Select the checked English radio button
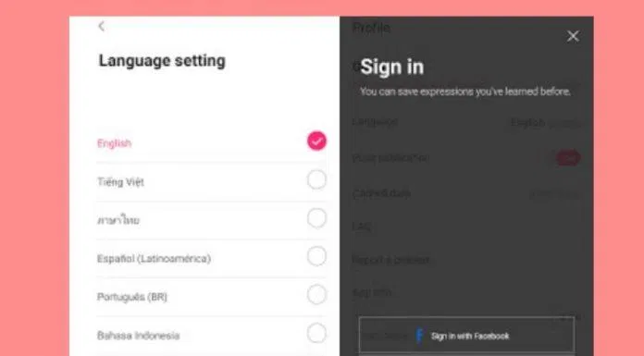Image resolution: width=644 pixels, height=356 pixels. (x=316, y=141)
